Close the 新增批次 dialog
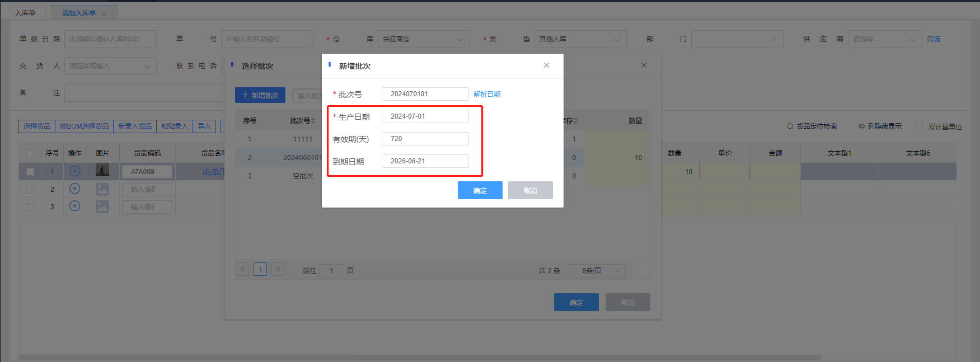 (x=546, y=65)
